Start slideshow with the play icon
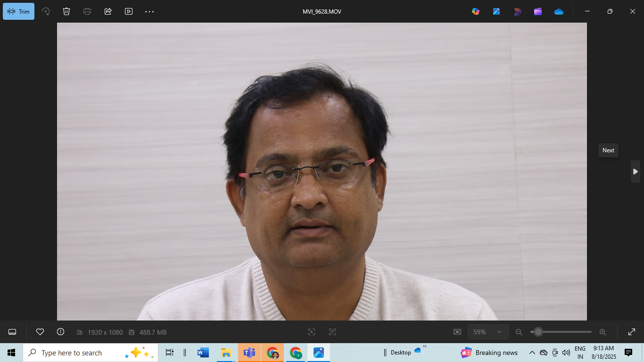Viewport: 644px width, 362px height. click(129, 11)
